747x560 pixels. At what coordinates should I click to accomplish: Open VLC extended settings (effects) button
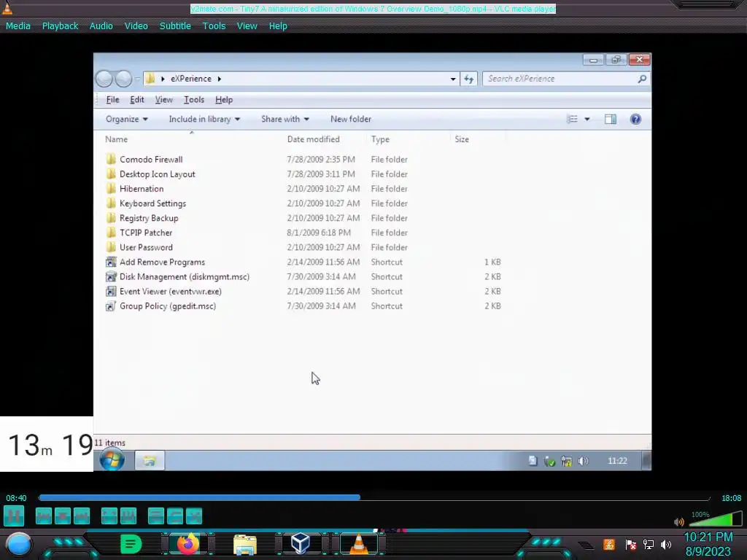(128, 516)
